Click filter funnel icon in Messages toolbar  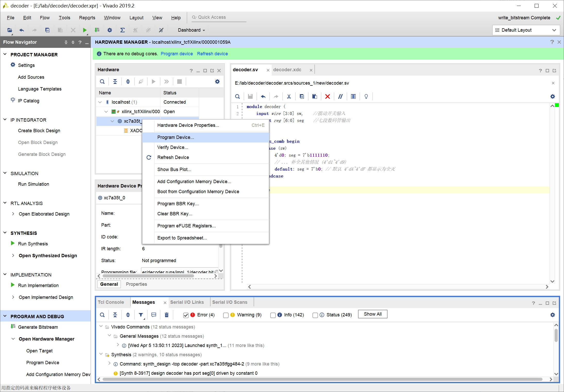tap(141, 315)
